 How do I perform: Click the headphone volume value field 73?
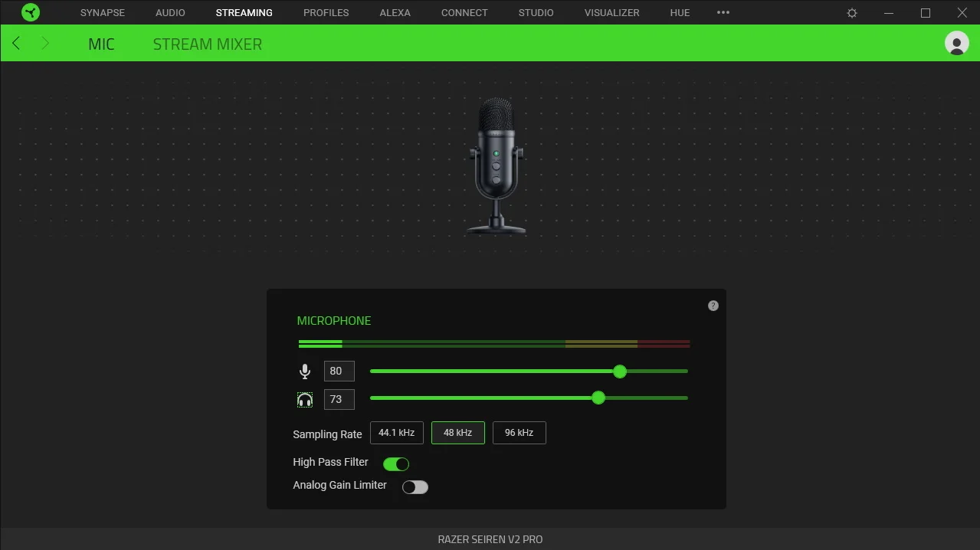point(339,399)
